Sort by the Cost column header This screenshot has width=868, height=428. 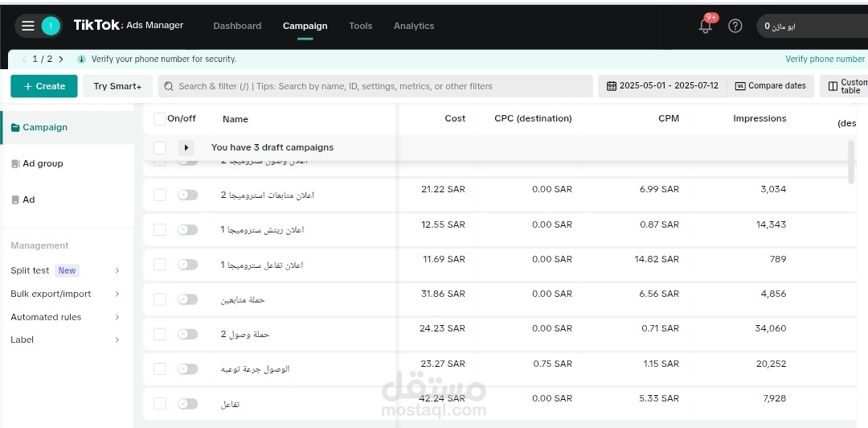pos(455,118)
